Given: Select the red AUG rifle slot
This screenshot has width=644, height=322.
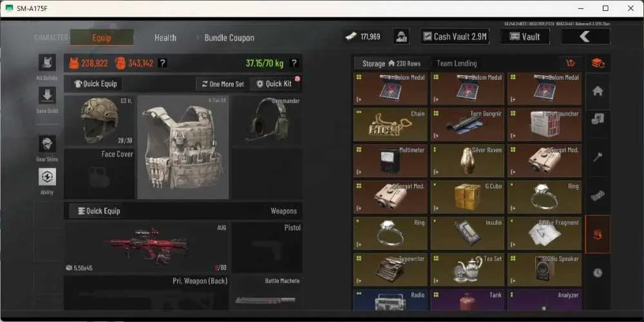Looking at the screenshot, I should point(146,248).
